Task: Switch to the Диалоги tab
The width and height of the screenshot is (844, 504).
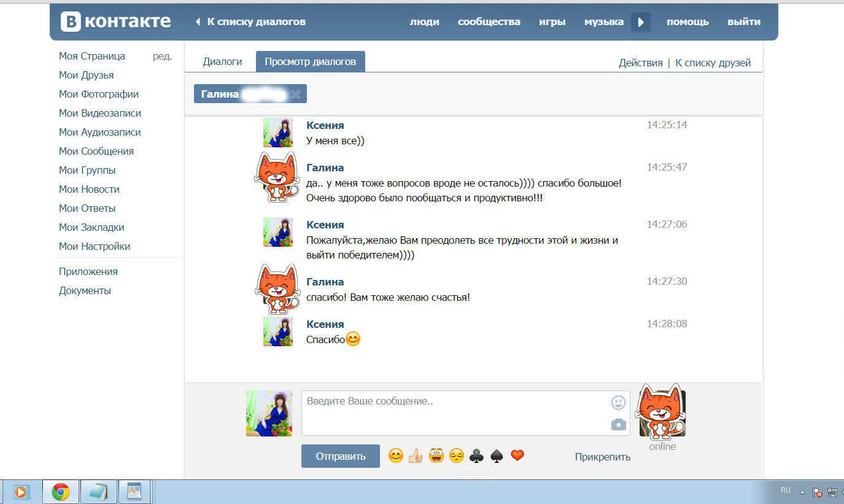Action: click(x=222, y=61)
